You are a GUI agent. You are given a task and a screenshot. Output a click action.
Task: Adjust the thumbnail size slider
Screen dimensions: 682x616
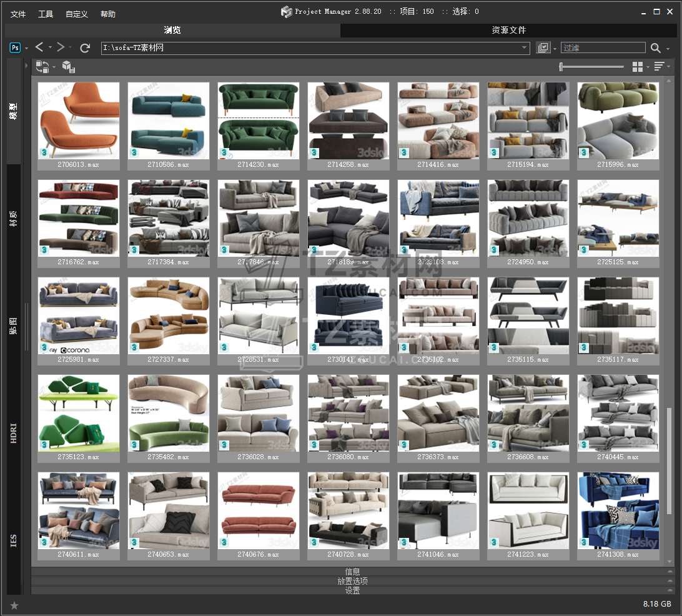[561, 67]
